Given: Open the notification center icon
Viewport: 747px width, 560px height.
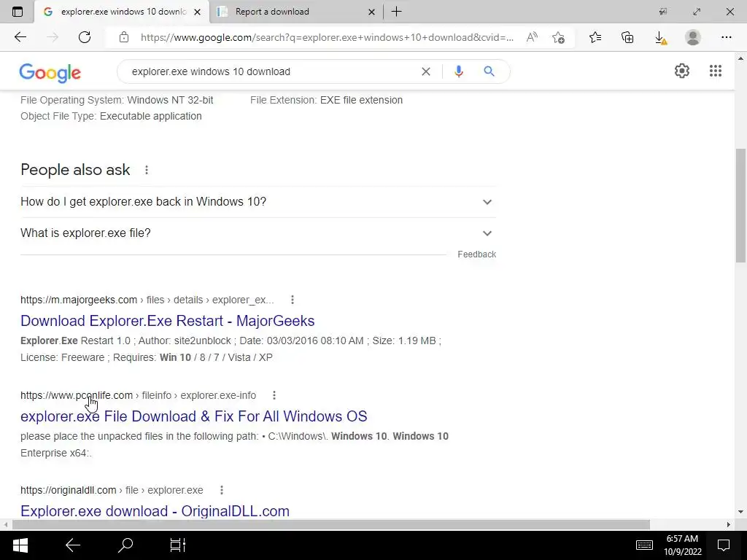Looking at the screenshot, I should click(724, 545).
